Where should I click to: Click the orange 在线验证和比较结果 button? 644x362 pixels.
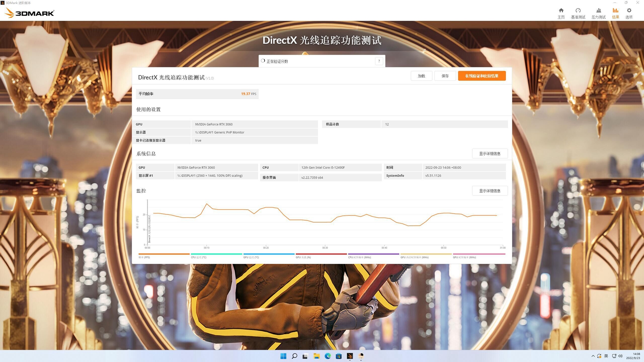coord(482,76)
